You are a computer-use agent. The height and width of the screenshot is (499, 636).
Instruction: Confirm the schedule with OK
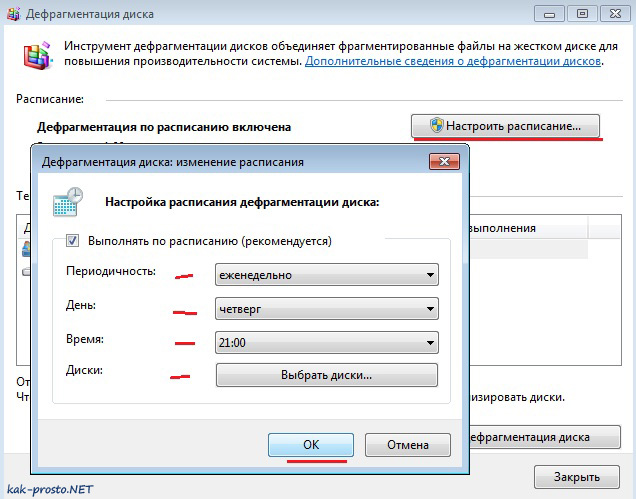coord(311,445)
